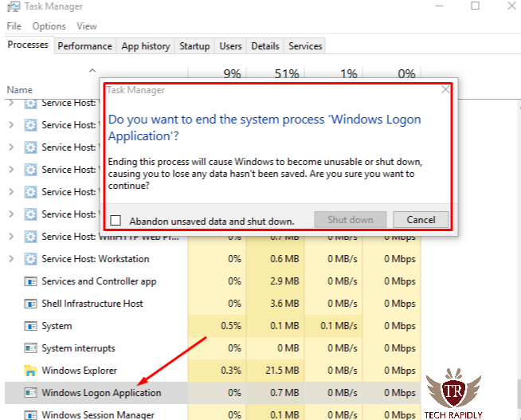Select the 'Service Host: Workstation' row name

[x=96, y=259]
